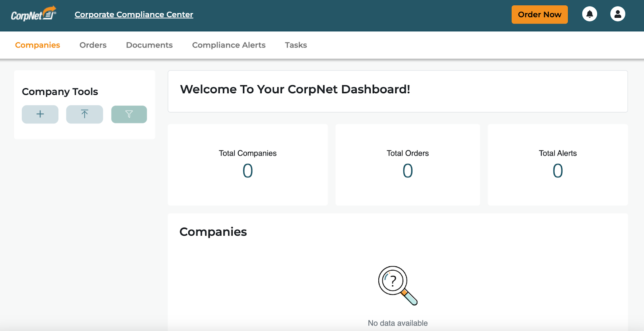Click the Company Tools heading

60,92
